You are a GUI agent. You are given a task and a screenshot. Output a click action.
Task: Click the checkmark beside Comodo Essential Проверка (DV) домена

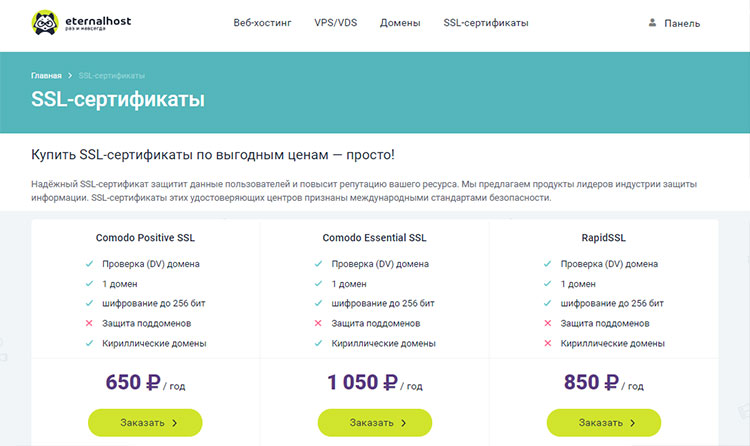[x=318, y=264]
